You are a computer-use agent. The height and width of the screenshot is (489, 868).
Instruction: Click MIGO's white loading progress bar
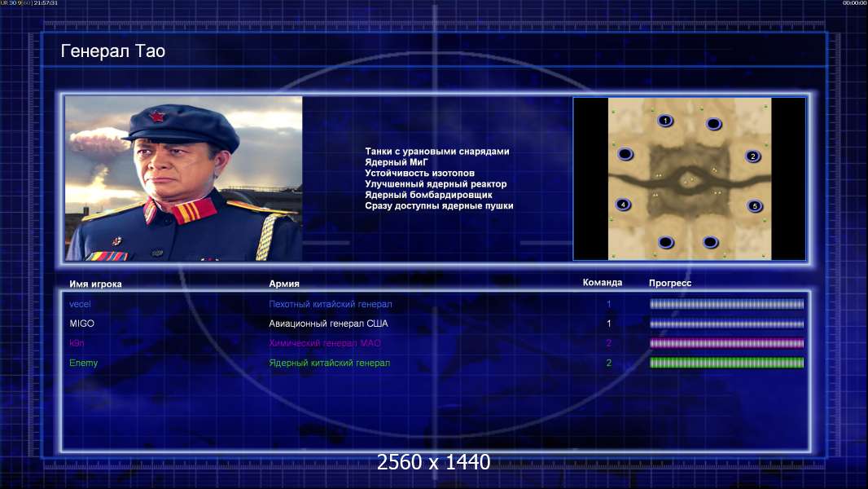click(726, 324)
